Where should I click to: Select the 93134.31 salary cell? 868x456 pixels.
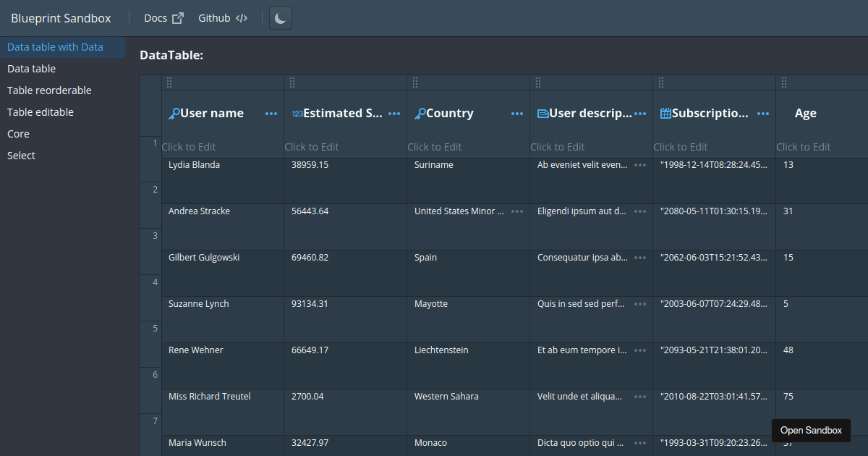pyautogui.click(x=346, y=320)
